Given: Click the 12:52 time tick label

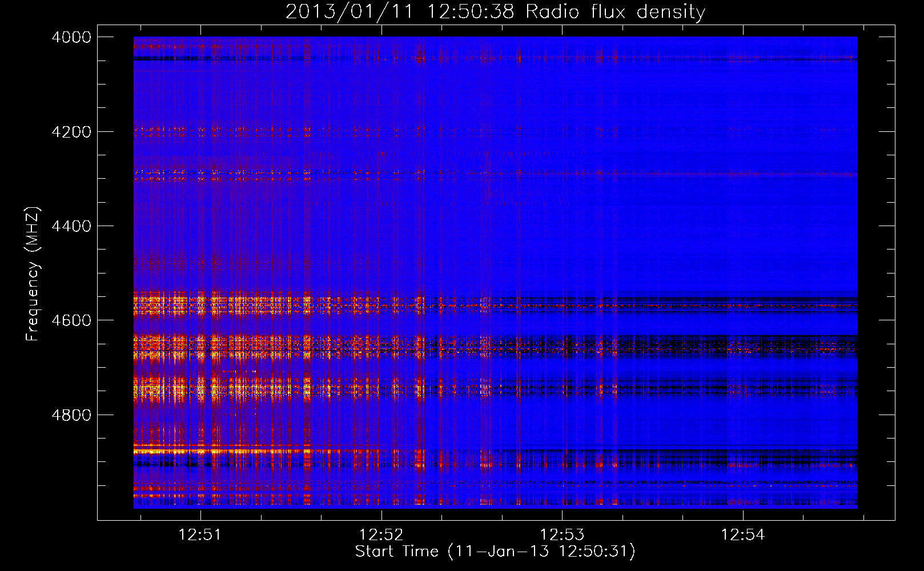Looking at the screenshot, I should pyautogui.click(x=381, y=535).
